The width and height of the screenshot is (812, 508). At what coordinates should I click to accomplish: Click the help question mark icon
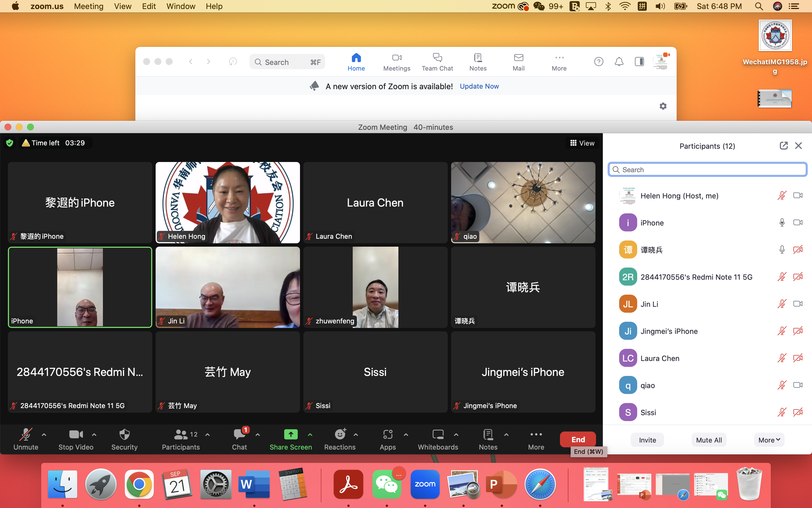pos(599,62)
